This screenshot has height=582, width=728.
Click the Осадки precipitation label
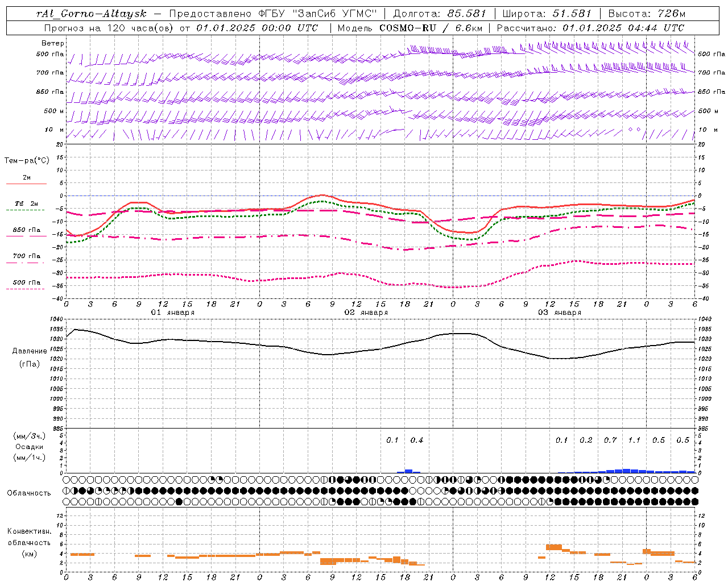coord(29,447)
